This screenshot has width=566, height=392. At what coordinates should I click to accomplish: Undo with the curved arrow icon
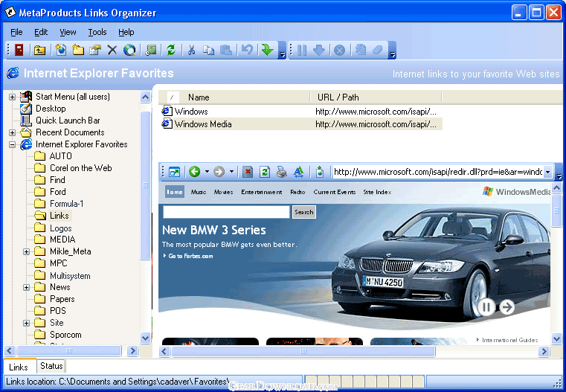[x=247, y=49]
